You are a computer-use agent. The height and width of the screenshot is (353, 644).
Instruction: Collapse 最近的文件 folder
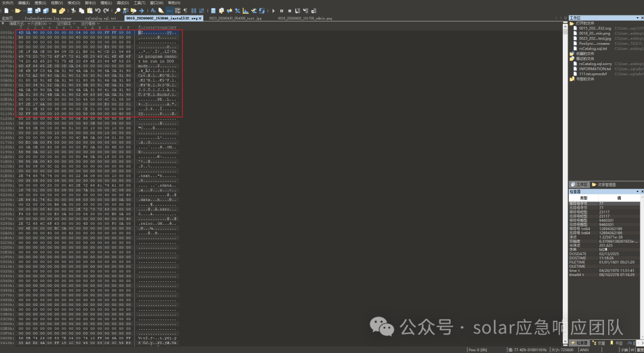(x=572, y=58)
